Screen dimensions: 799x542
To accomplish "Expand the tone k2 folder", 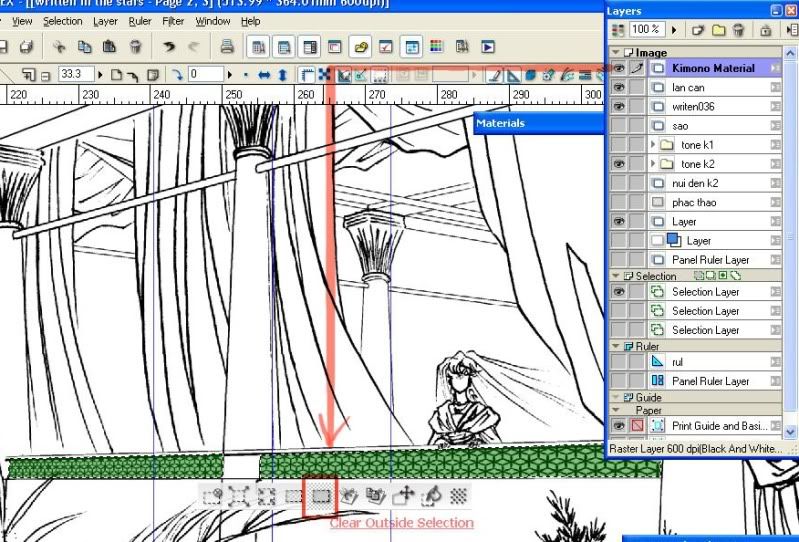I will (x=653, y=164).
